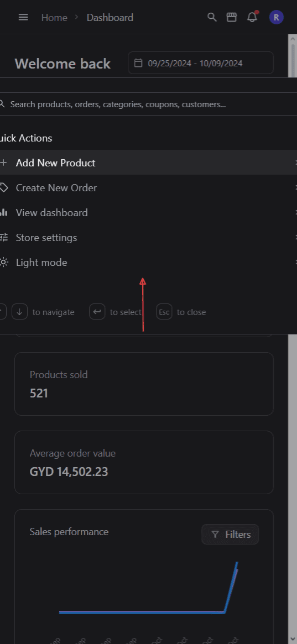Open the user avatar R menu
Image resolution: width=297 pixels, height=644 pixels.
click(276, 17)
